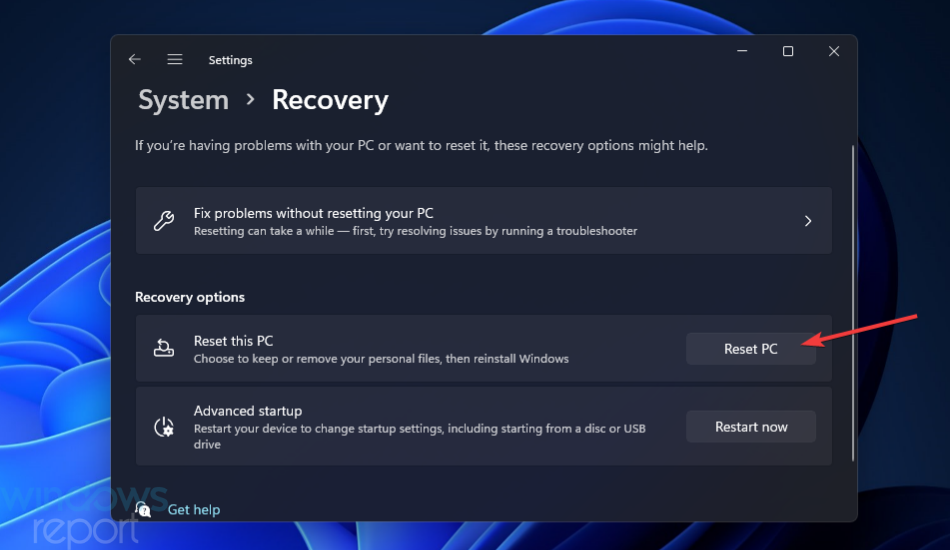Click the Recovery options heading
The image size is (950, 550).
[x=190, y=297]
